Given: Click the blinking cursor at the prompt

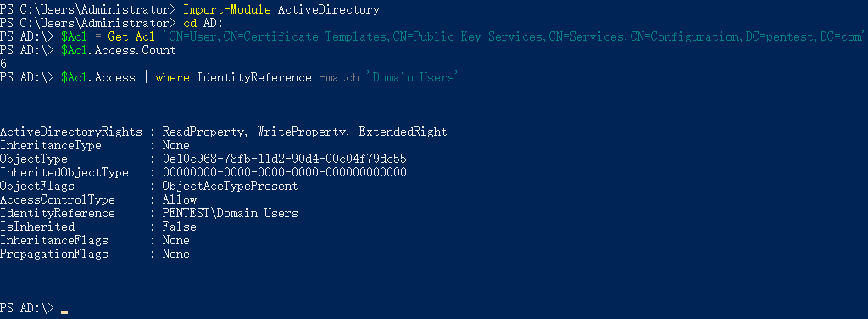Looking at the screenshot, I should coord(64,312).
